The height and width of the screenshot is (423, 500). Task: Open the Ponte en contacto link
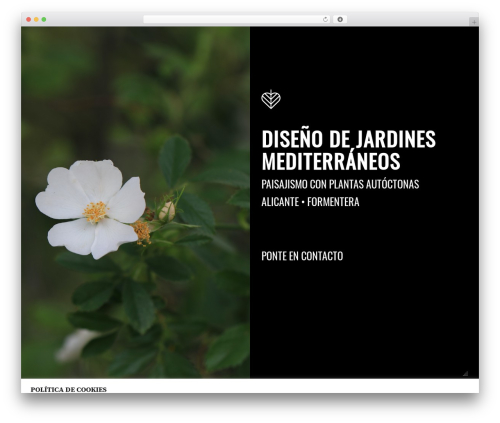tap(302, 256)
